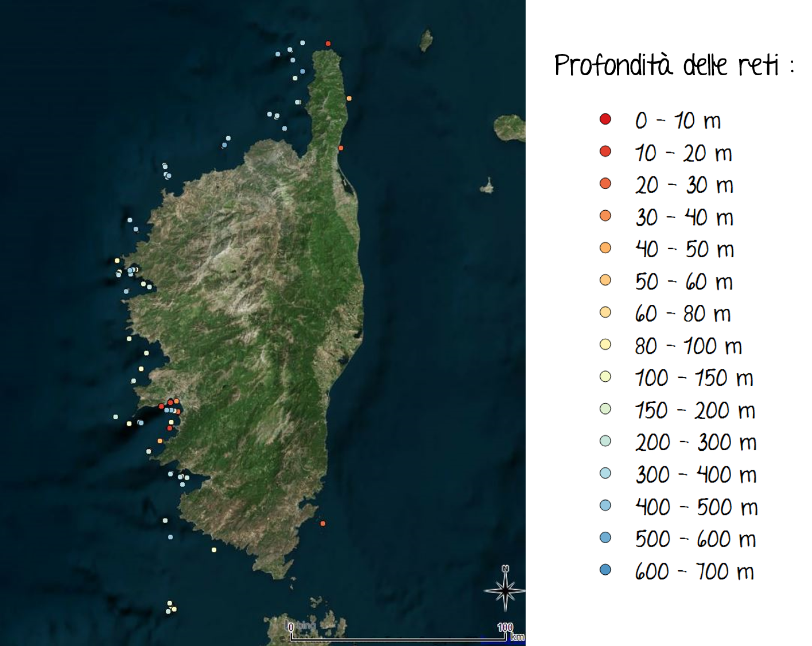Click the "60 - 80 m" legend text
812x646 pixels.
[x=683, y=314]
